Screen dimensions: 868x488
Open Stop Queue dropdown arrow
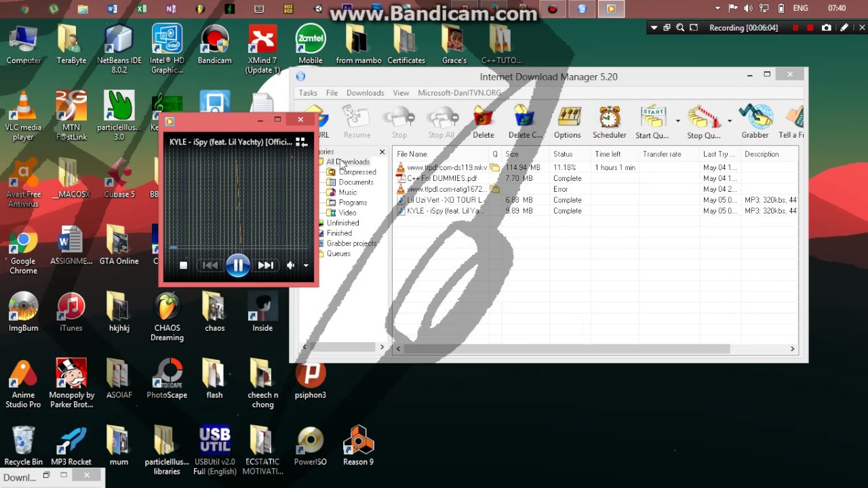pyautogui.click(x=729, y=121)
